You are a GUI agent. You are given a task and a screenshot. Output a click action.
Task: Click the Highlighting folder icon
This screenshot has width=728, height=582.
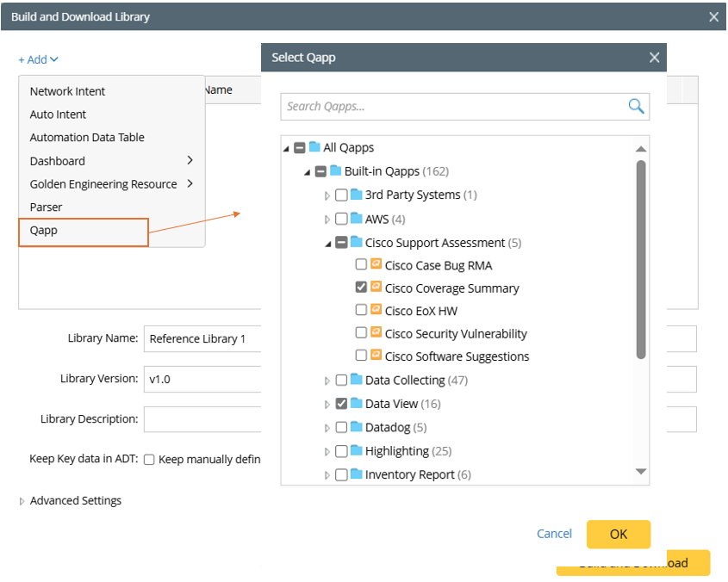tap(356, 451)
